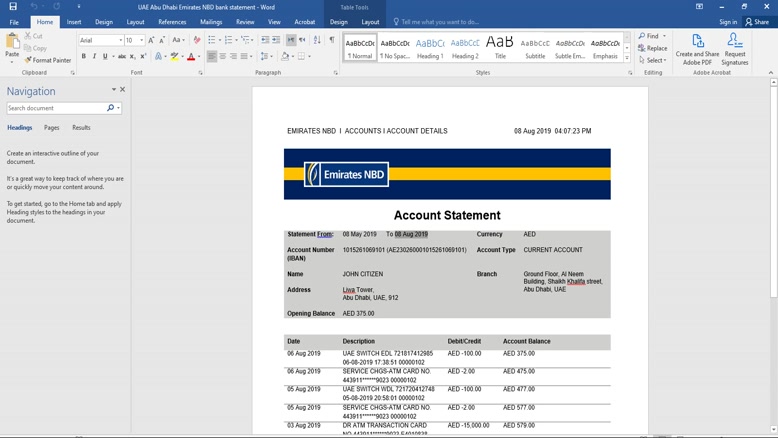The height and width of the screenshot is (438, 778).
Task: Toggle Bold formatting
Action: pos(83,57)
